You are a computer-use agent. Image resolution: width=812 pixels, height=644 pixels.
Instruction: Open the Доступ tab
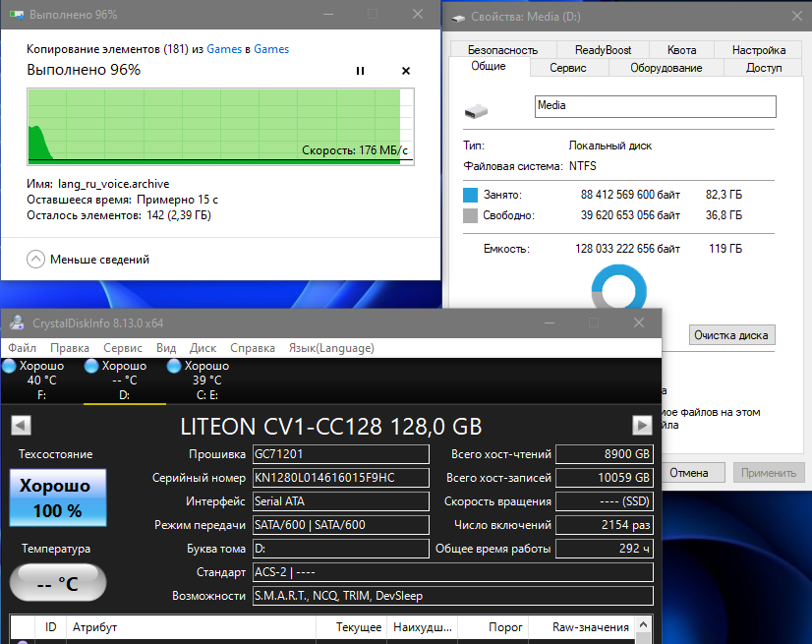tap(763, 68)
